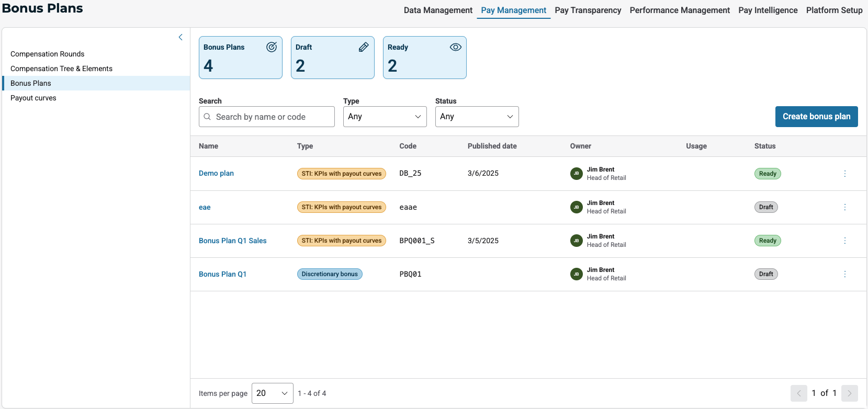868x409 pixels.
Task: Open Compensation Tree & Elements in sidebar
Action: tap(61, 69)
